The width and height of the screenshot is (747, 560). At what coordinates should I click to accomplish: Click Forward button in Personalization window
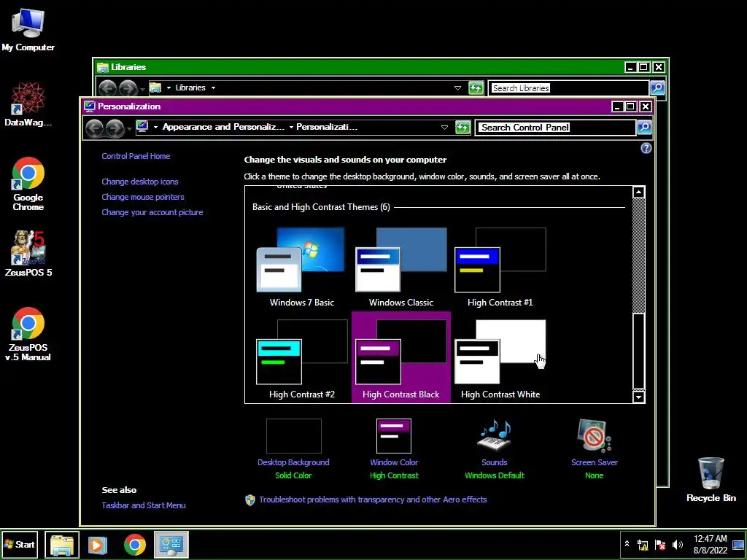click(115, 128)
